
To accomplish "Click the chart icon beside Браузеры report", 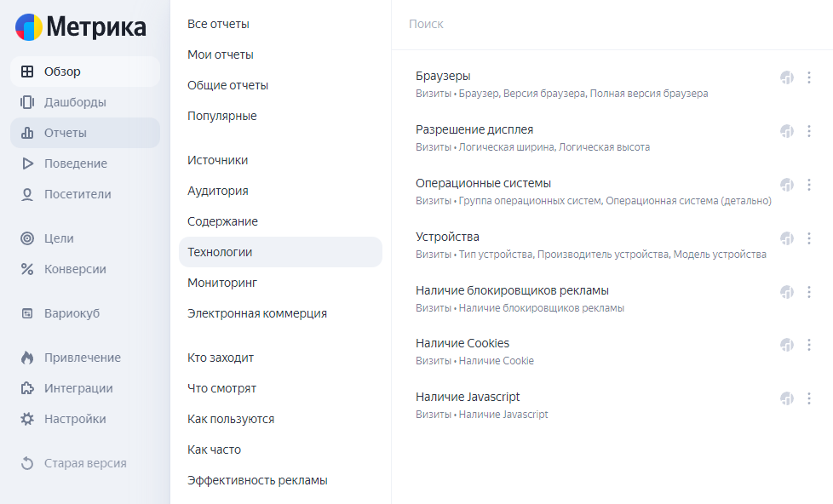I will tap(787, 77).
